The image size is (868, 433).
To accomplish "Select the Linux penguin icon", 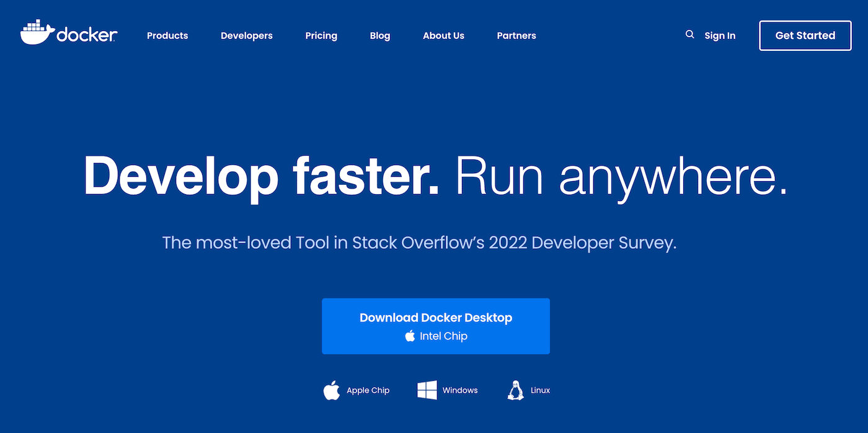I will click(x=516, y=390).
